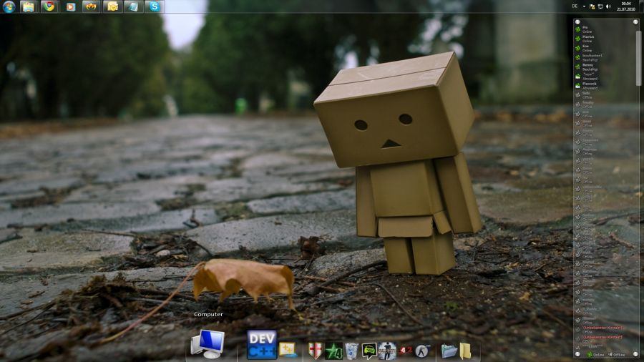The image size is (644, 362).
Task: Open the Recycle Bin in dock
Action: point(351,351)
